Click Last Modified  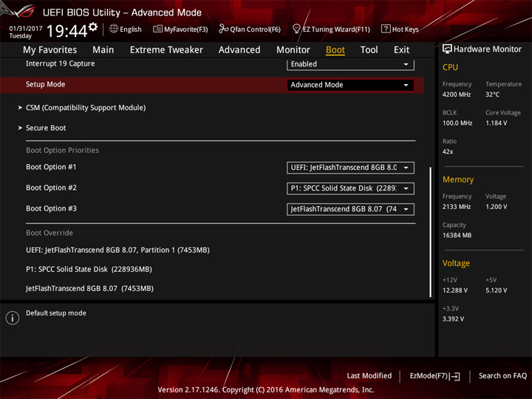(x=369, y=376)
